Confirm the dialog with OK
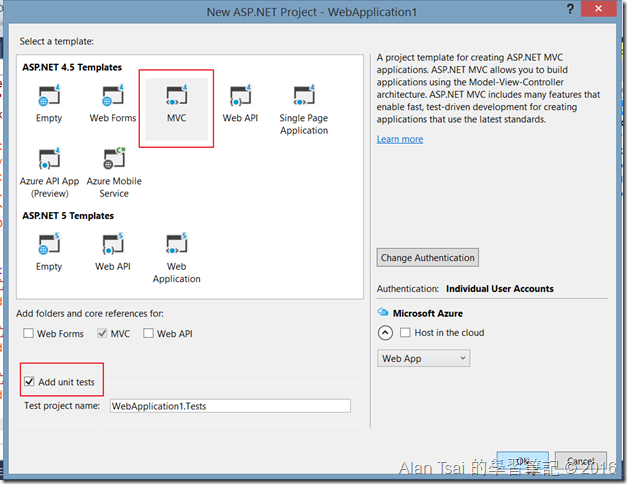627x484 pixels. click(x=523, y=461)
